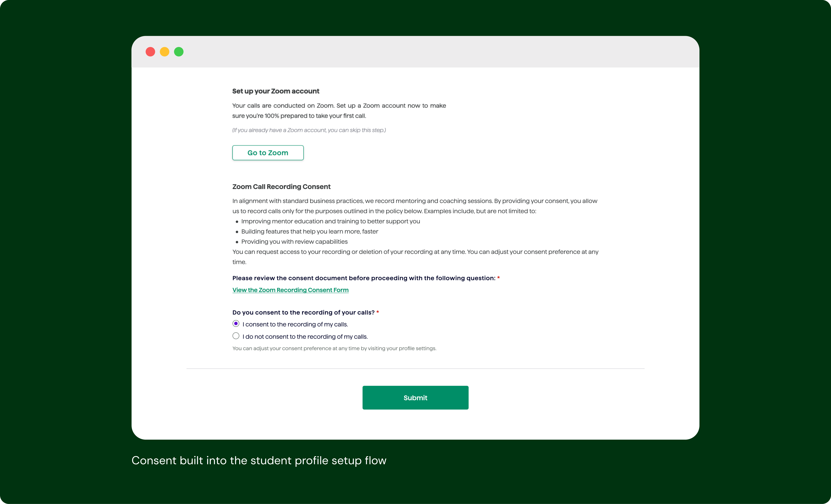Click the red close window dot
Screen dimensions: 831x504
(150, 52)
